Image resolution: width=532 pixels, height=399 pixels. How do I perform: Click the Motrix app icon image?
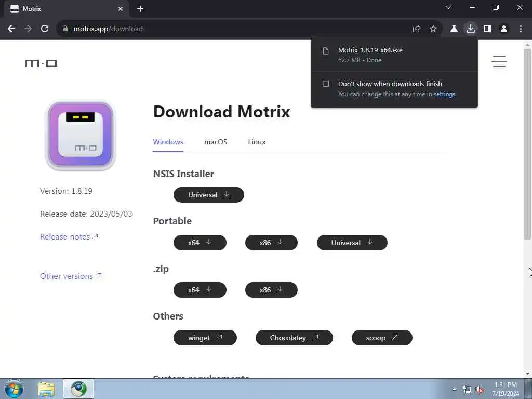pos(81,135)
